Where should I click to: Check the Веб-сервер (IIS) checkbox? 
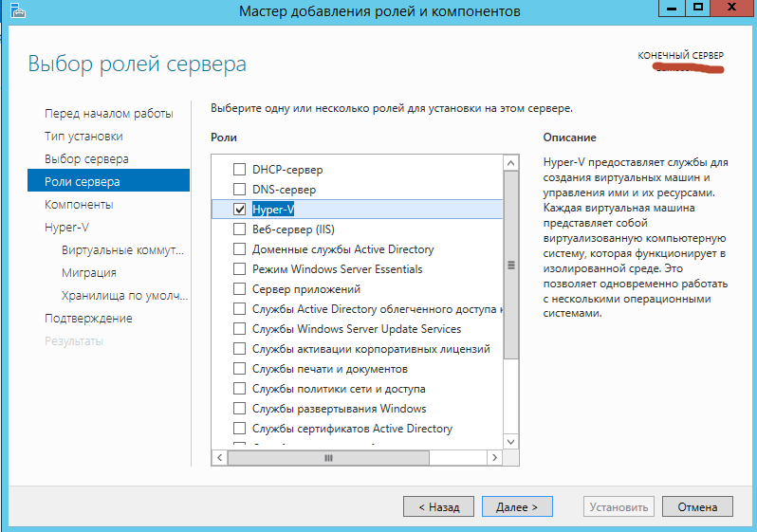pyautogui.click(x=239, y=229)
